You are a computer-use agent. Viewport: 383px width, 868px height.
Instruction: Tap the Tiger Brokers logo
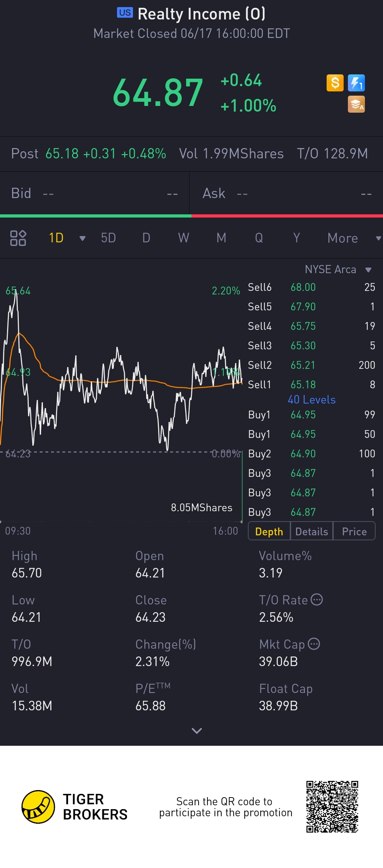pos(38,807)
